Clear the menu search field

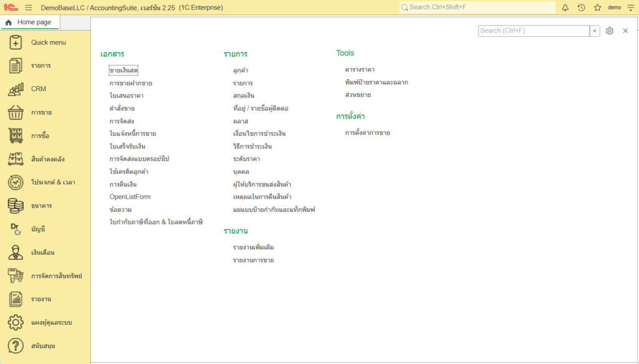[595, 31]
